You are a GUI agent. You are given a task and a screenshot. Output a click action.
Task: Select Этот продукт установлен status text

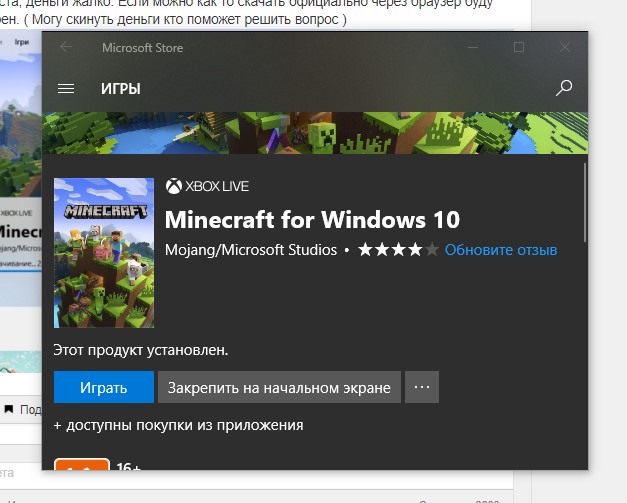pyautogui.click(x=141, y=350)
